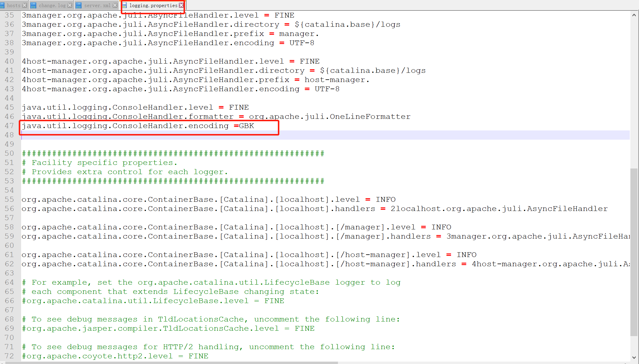Image resolution: width=639 pixels, height=364 pixels.
Task: Click the scrollbar up arrow
Action: coord(634,15)
